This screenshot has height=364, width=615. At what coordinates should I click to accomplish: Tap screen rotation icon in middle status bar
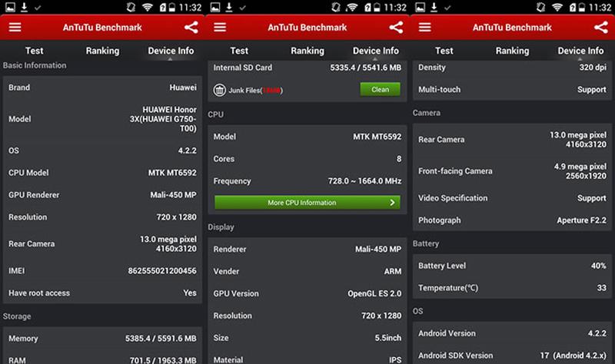(x=336, y=7)
